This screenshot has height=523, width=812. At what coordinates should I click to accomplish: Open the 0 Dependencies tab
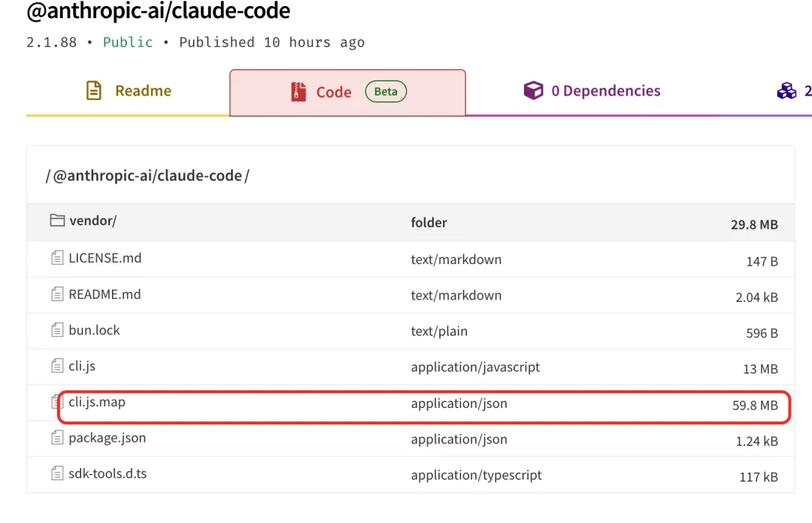pos(605,91)
